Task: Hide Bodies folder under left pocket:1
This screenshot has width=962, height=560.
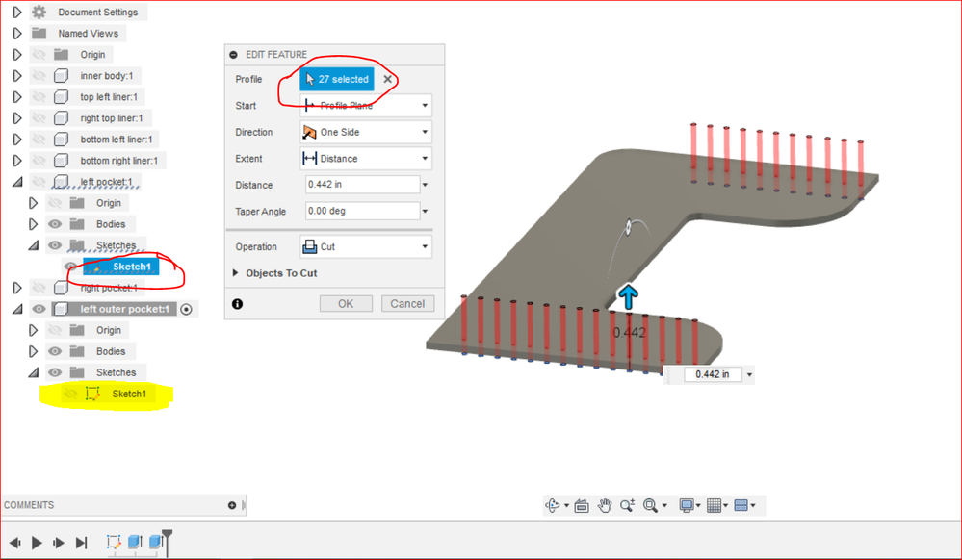Action: click(x=55, y=224)
